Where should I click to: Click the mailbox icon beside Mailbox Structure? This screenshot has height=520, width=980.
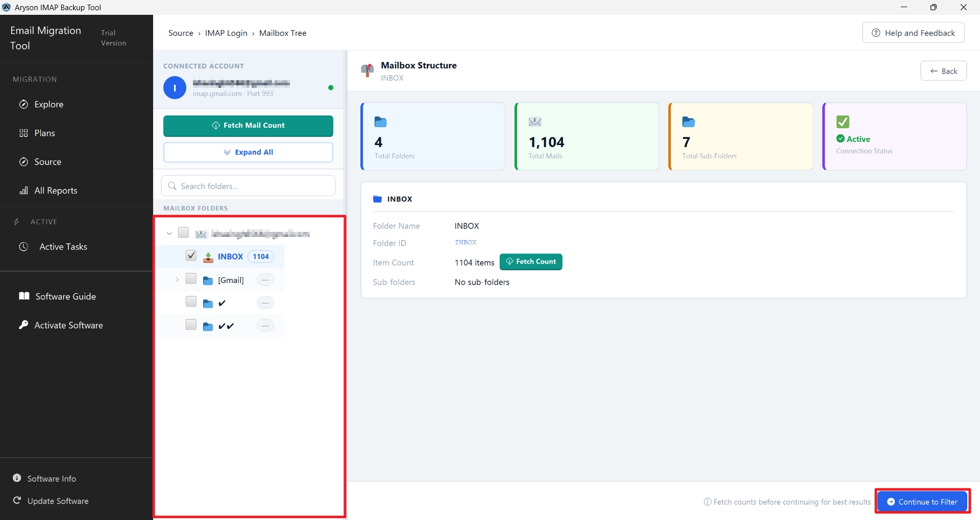[367, 70]
